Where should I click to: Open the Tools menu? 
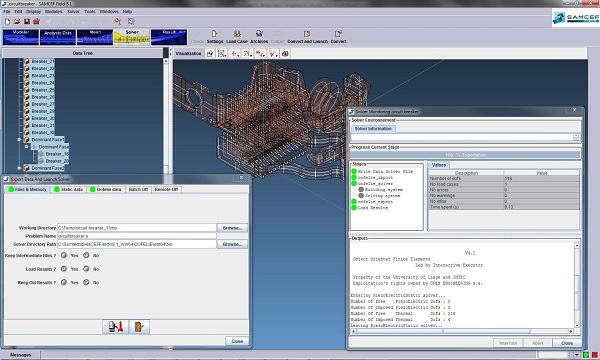(90, 11)
